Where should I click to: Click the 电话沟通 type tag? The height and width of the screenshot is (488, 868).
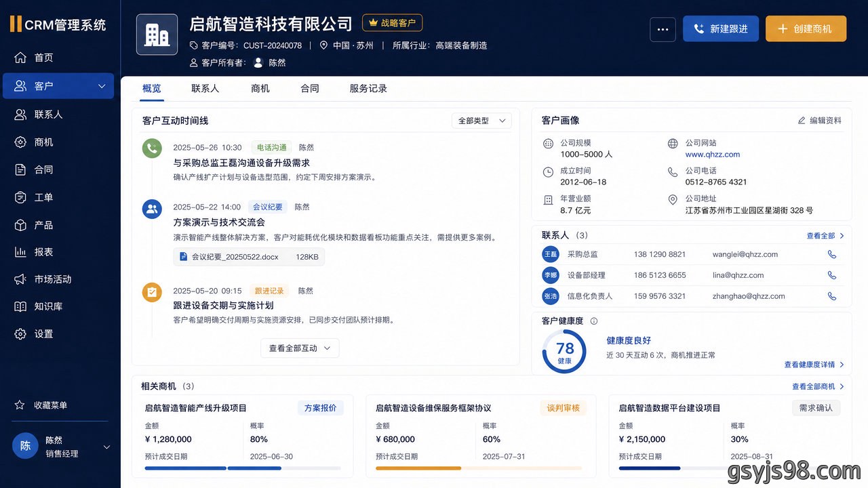[x=271, y=147]
